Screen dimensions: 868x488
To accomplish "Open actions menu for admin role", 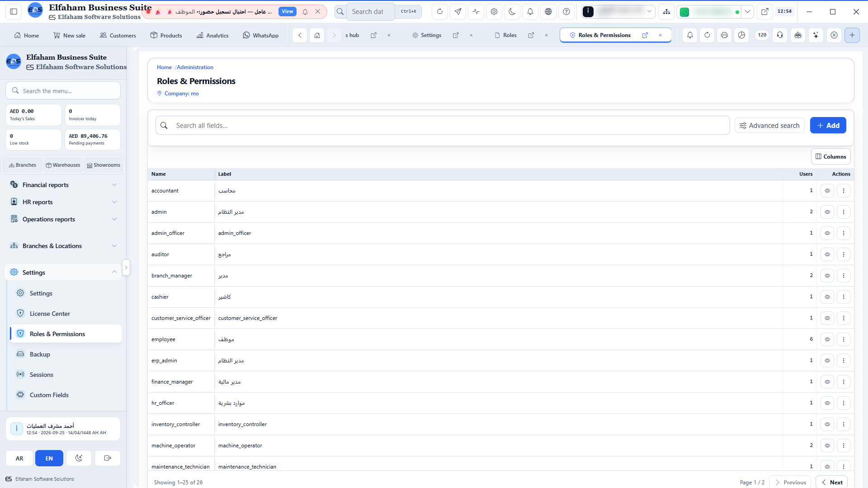I will point(844,212).
